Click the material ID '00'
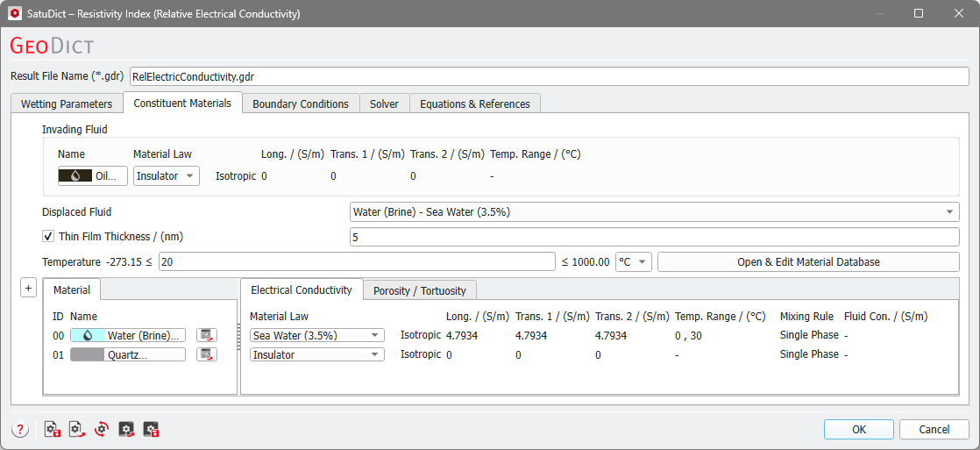Viewport: 980px width, 450px height. click(58, 335)
